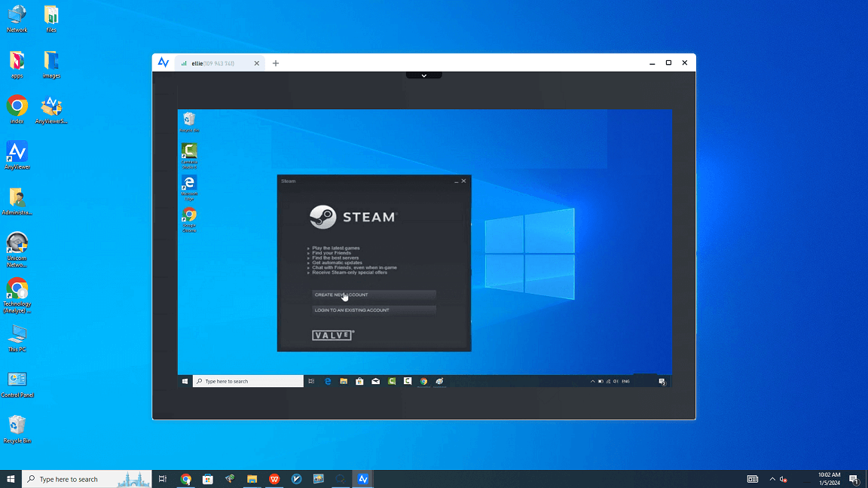Open remote desktop's Microsoft Edge icon
Screen dimensions: 868x488
[189, 185]
